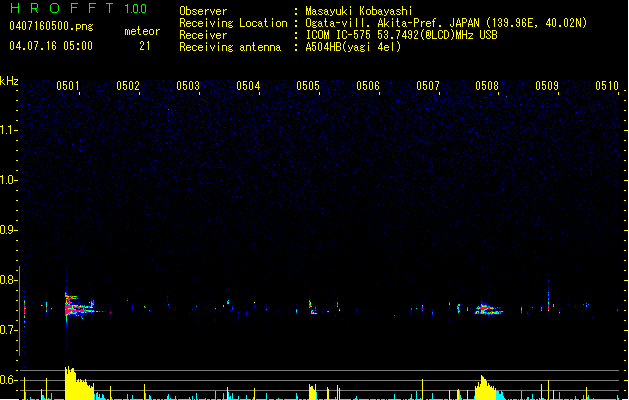Click the yellow intensity peak at 0505

pos(312,392)
